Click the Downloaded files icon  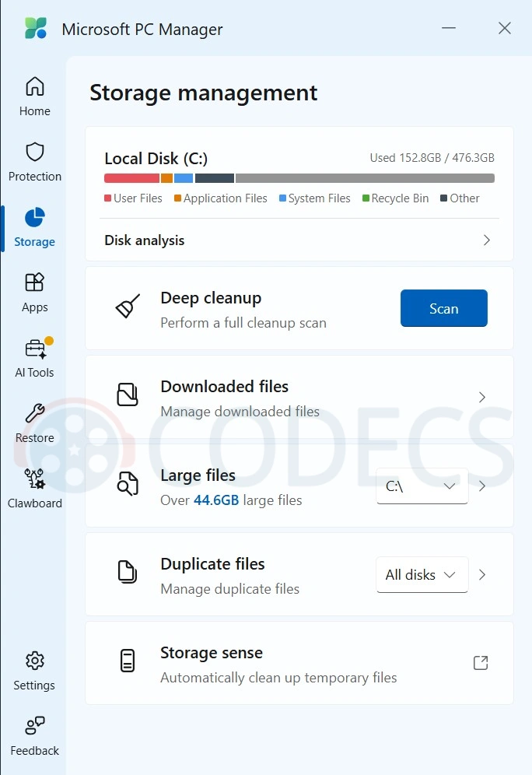(x=128, y=395)
